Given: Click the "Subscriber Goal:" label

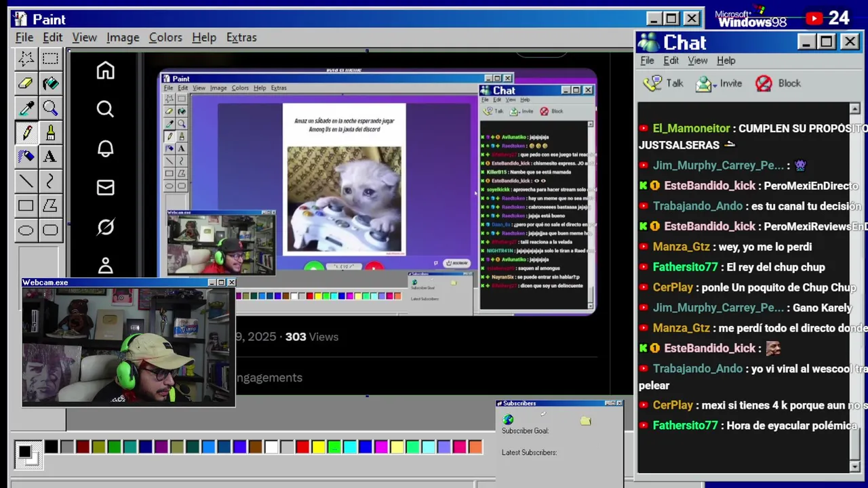Looking at the screenshot, I should click(x=525, y=431).
